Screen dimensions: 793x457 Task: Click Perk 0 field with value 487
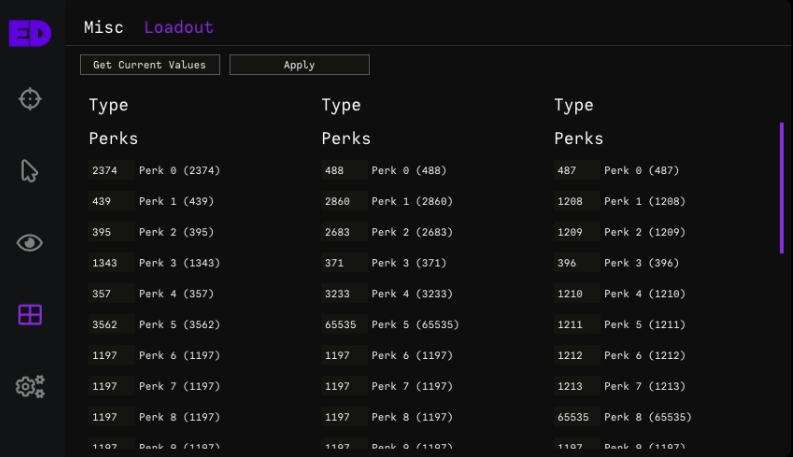click(x=576, y=171)
